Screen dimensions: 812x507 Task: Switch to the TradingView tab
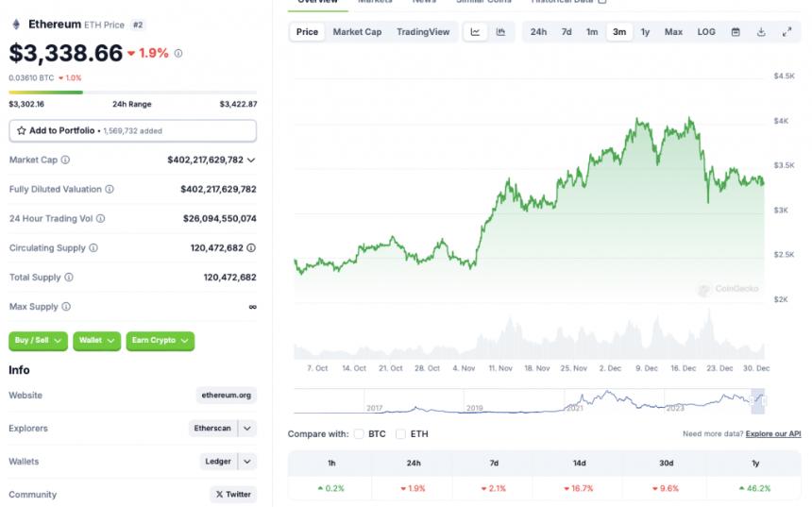pos(423,32)
